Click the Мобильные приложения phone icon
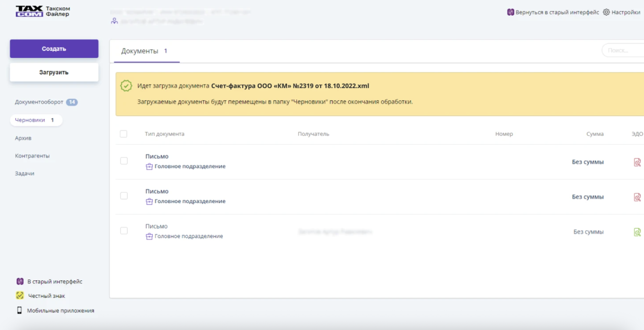Viewport: 644px width, 330px height. tap(19, 310)
